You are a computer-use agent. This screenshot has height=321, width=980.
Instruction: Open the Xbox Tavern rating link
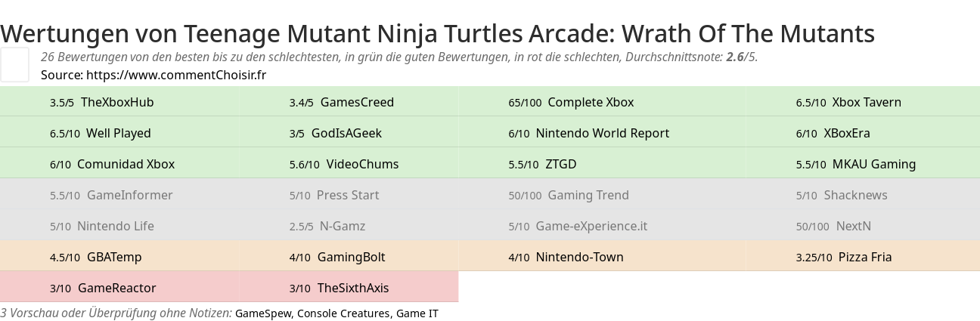point(866,102)
